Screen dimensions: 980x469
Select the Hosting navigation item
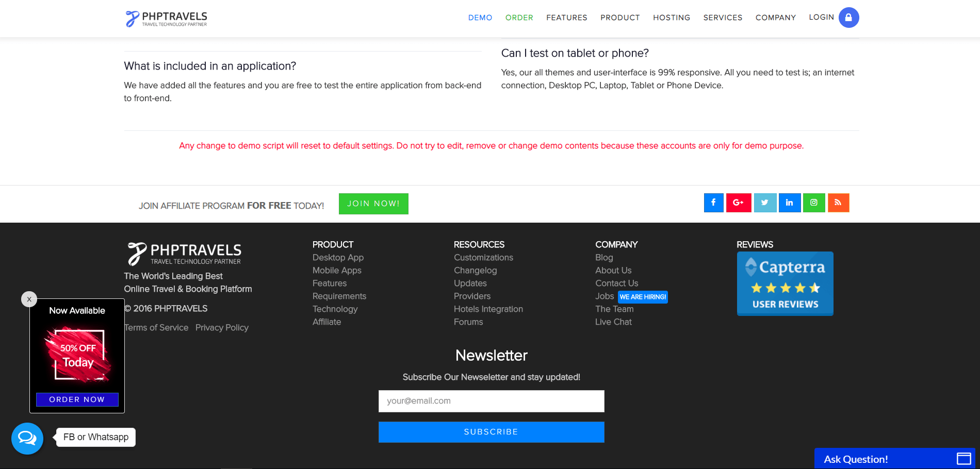click(671, 18)
